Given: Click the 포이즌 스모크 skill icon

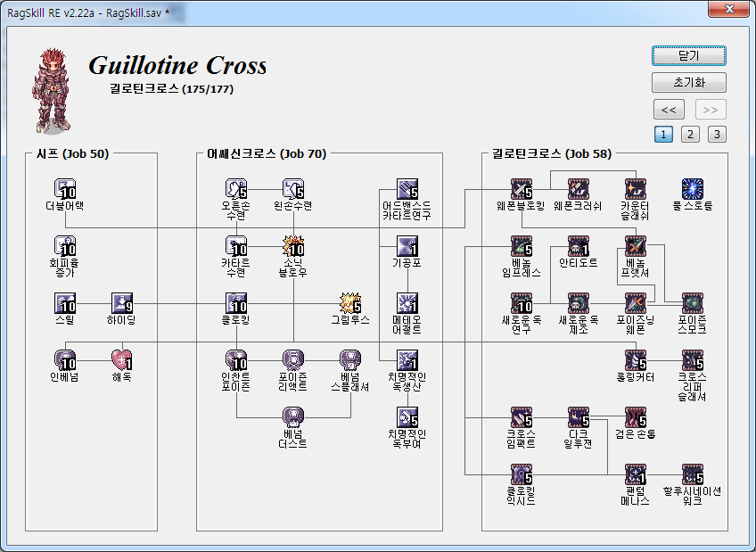Looking at the screenshot, I should 693,303.
